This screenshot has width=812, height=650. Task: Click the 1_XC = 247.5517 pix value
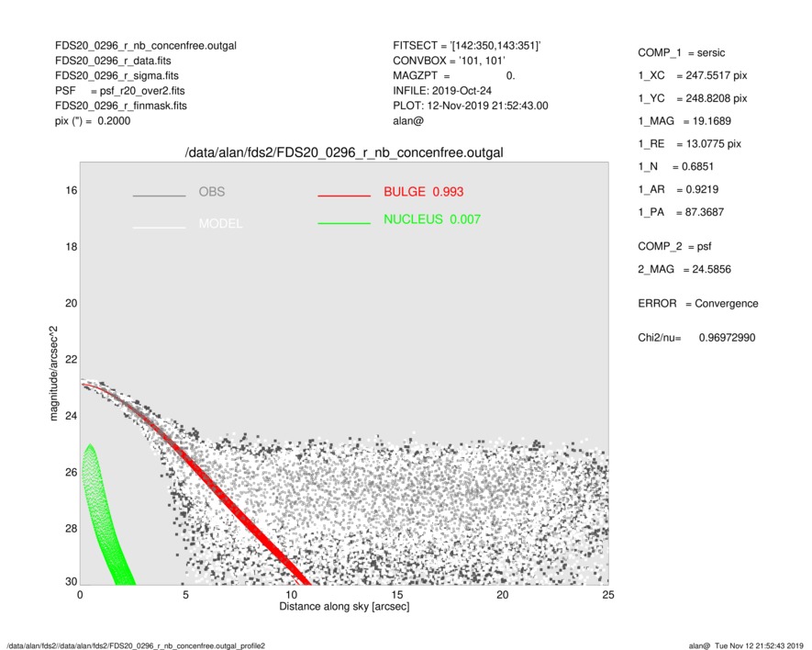pos(693,75)
